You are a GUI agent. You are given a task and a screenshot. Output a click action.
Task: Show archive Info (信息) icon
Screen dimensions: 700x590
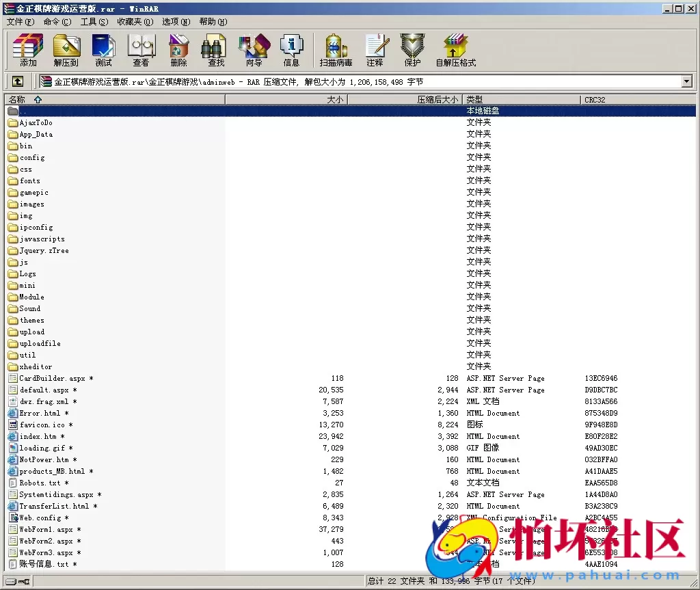coord(291,50)
